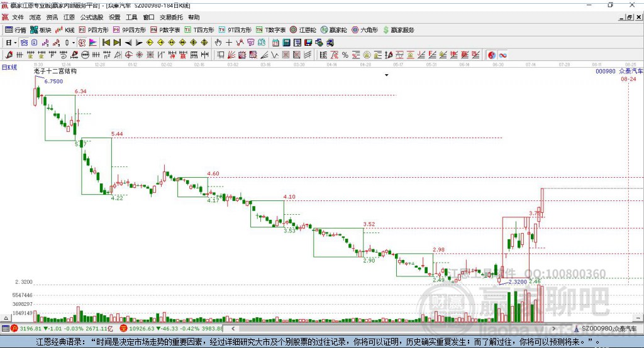Open the T数字表 tool
This screenshot has width=644, height=348.
pos(270,30)
